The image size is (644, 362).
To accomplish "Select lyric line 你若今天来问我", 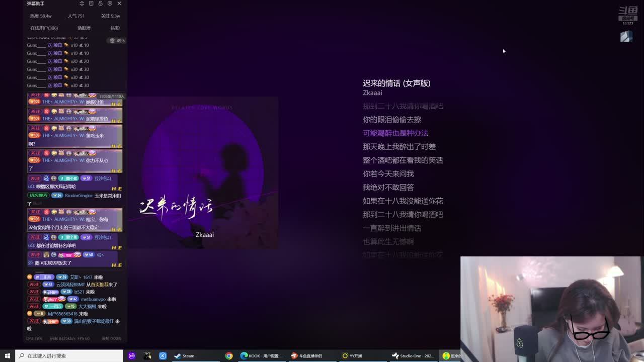I will point(388,174).
